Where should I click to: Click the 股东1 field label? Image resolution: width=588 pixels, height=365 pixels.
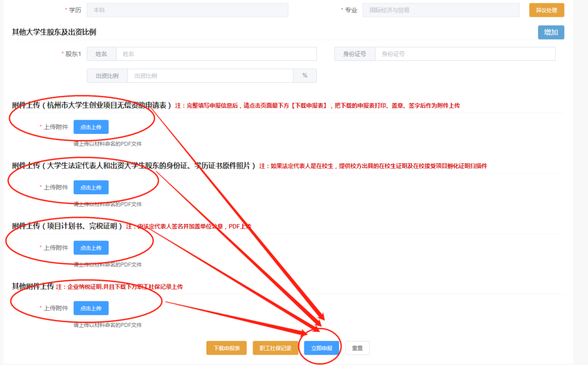pyautogui.click(x=73, y=54)
